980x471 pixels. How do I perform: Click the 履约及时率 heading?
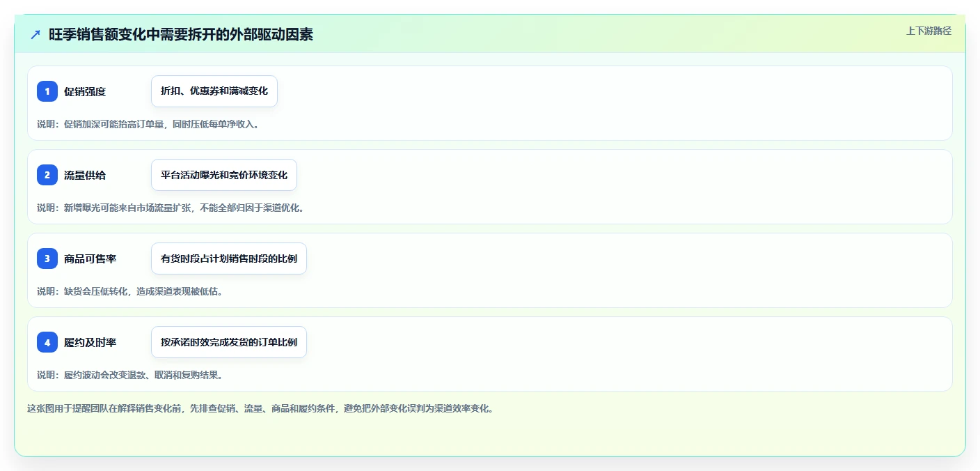pos(90,342)
